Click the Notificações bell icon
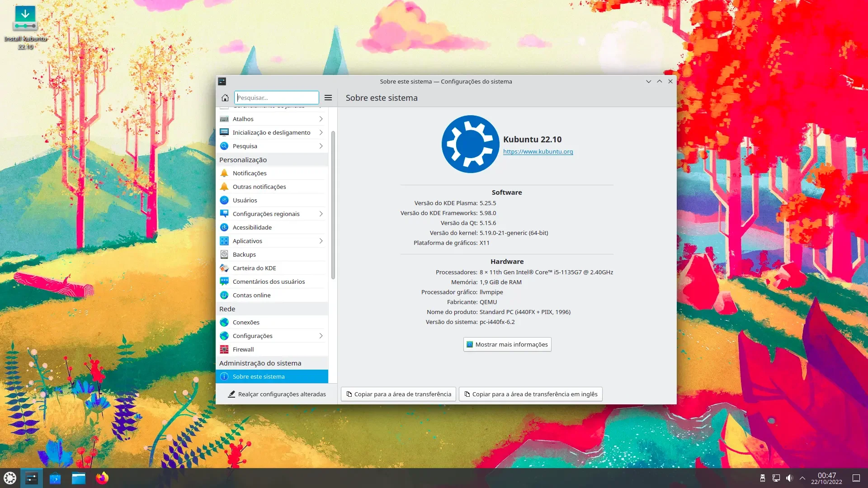This screenshot has height=488, width=868. (x=224, y=173)
